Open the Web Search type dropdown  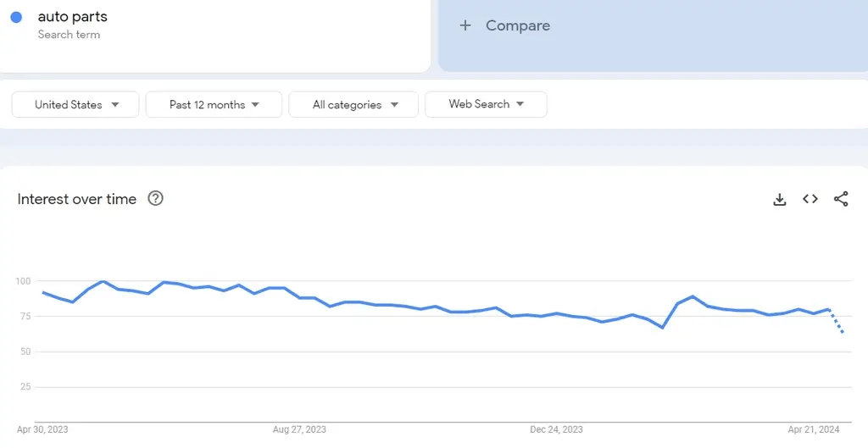486,104
